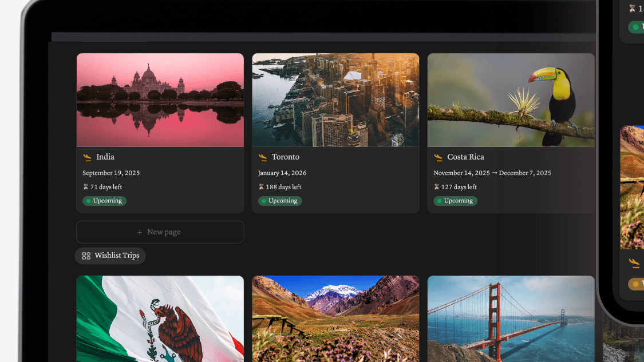Click the Upcoming status tag on Toronto

(280, 201)
